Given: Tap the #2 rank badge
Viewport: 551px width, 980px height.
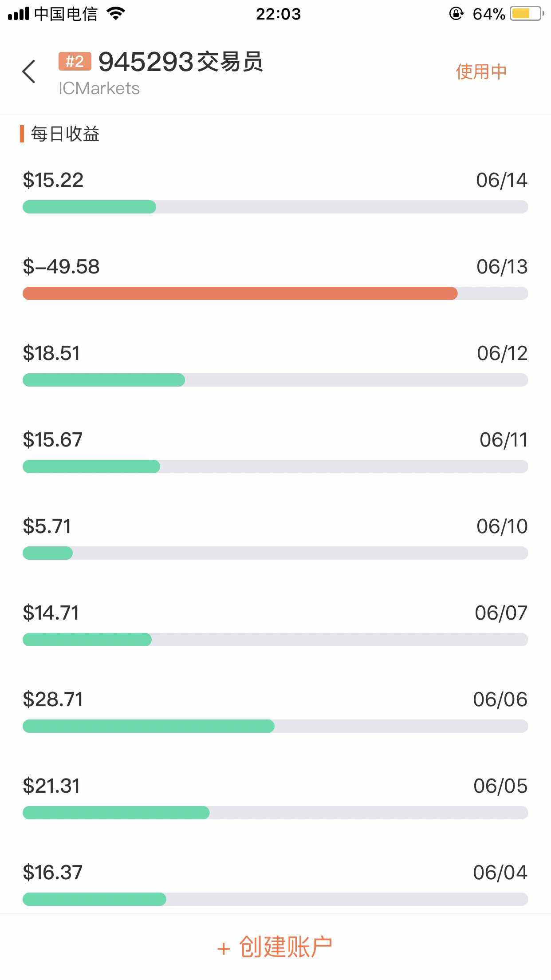Looking at the screenshot, I should (75, 61).
